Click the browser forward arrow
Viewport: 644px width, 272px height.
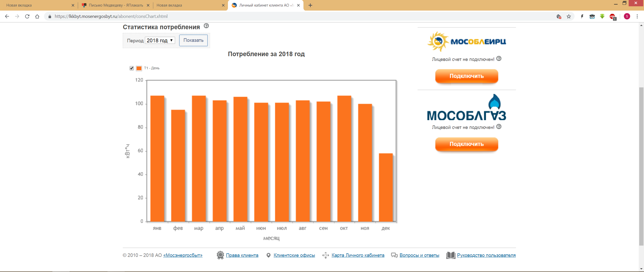pos(17,16)
